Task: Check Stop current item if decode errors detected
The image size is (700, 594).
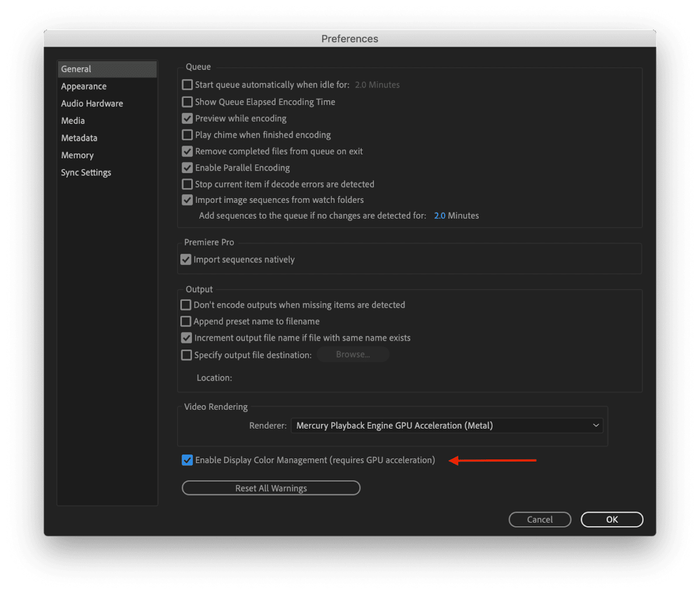Action: pos(187,184)
